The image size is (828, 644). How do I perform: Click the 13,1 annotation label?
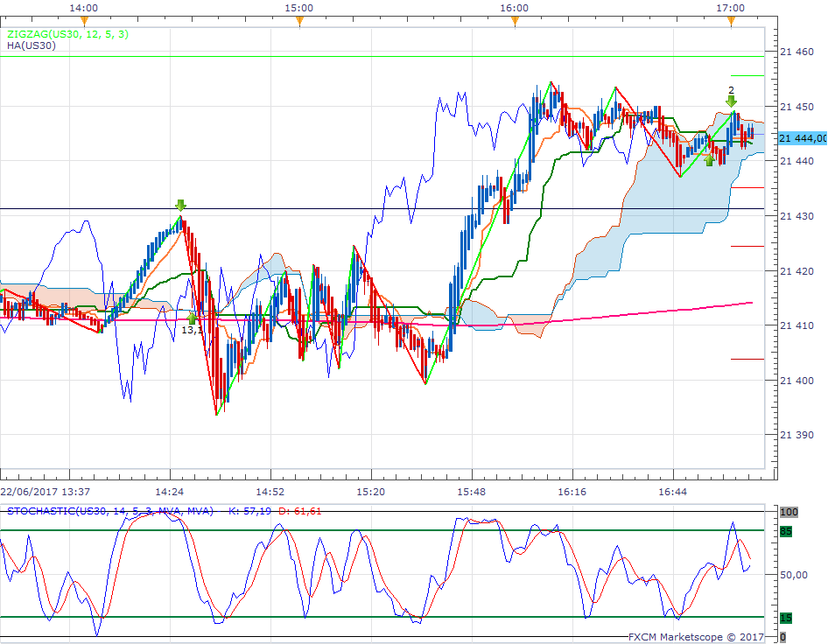(193, 331)
